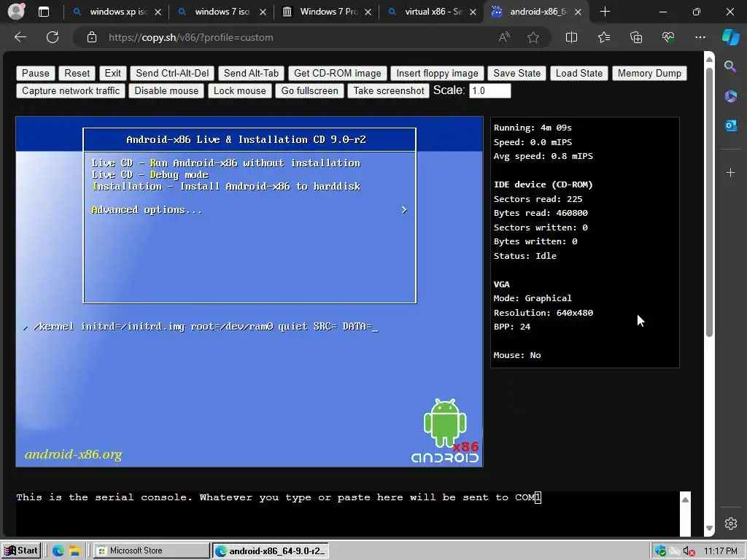Image resolution: width=747 pixels, height=560 pixels.
Task: View site information lock icon
Action: click(x=92, y=38)
